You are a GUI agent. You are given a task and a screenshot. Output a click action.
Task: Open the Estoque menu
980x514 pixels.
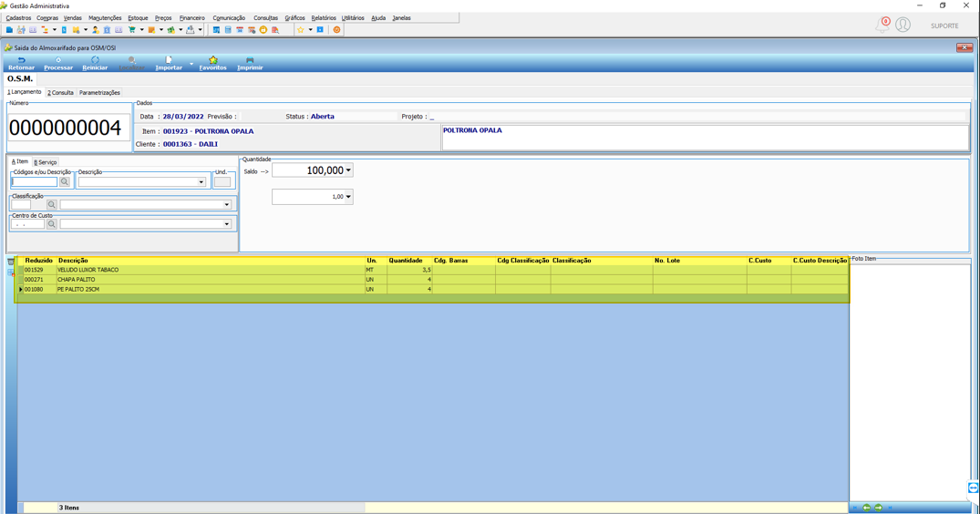[138, 18]
